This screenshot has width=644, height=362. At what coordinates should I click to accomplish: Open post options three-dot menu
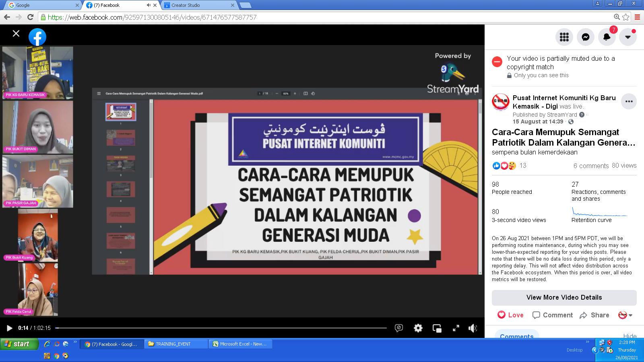(x=629, y=101)
